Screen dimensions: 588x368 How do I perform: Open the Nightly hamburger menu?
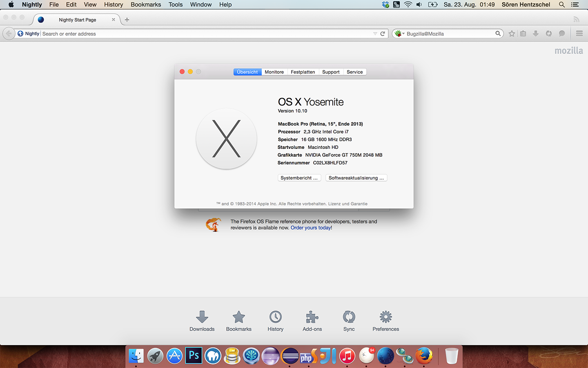click(579, 34)
